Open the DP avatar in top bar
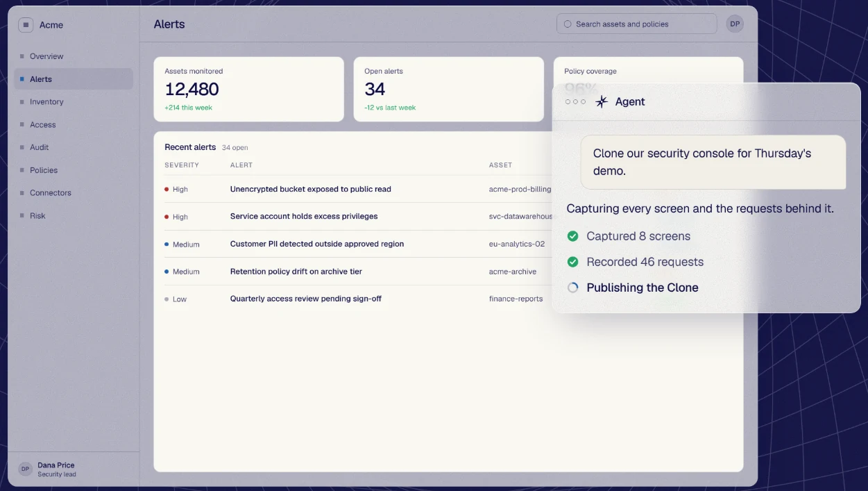 coord(735,24)
